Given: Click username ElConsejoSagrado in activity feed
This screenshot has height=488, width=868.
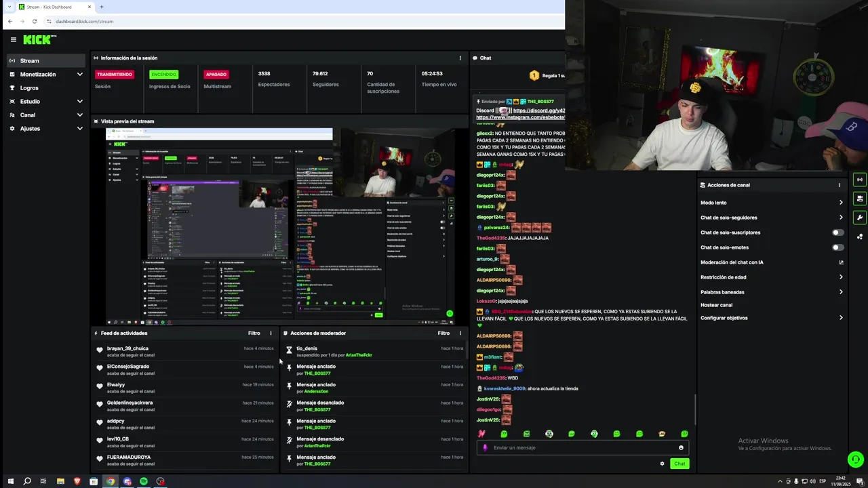Looking at the screenshot, I should (128, 367).
